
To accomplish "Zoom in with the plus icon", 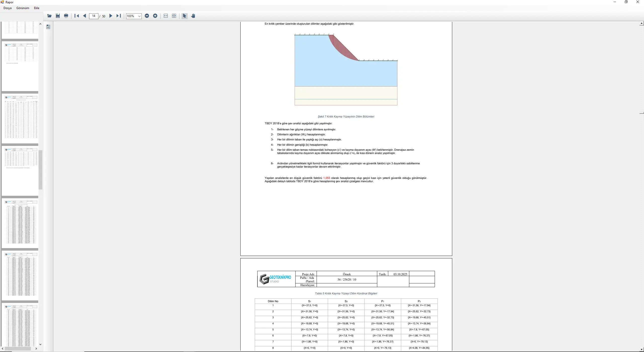I will (x=155, y=16).
